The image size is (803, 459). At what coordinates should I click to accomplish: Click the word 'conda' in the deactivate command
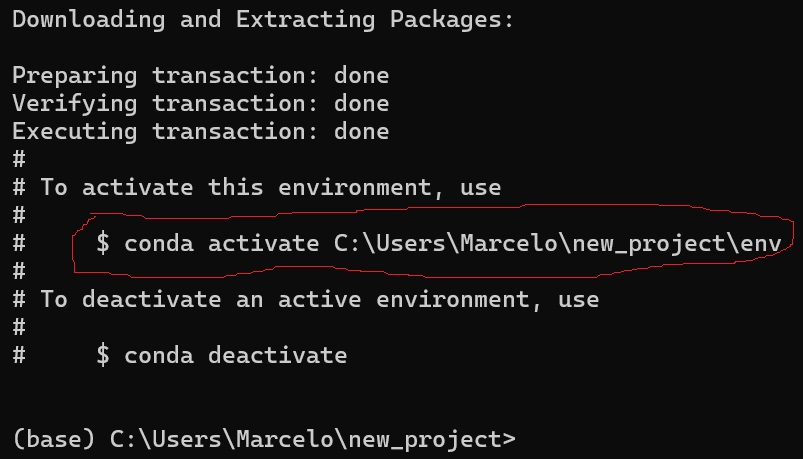pos(159,355)
